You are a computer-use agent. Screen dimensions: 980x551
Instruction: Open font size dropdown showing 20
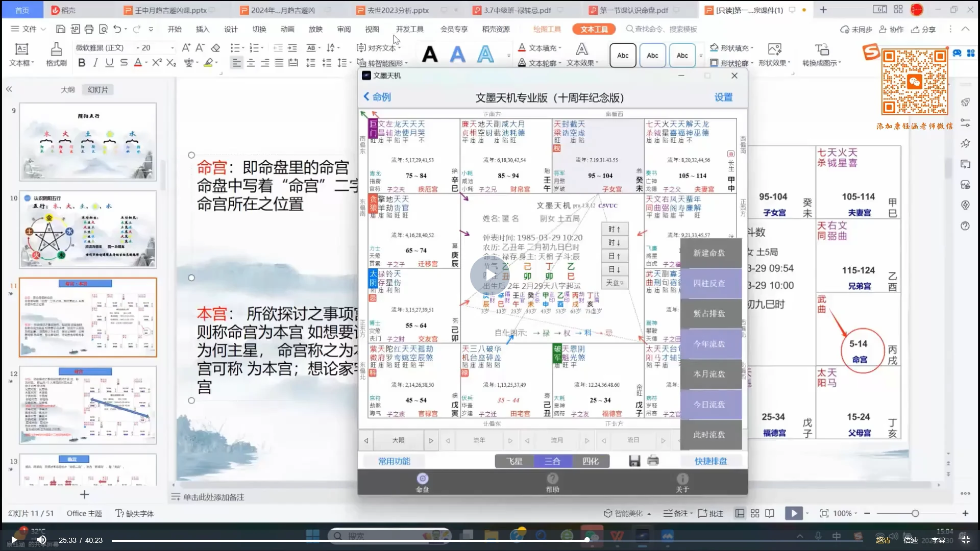pos(172,48)
